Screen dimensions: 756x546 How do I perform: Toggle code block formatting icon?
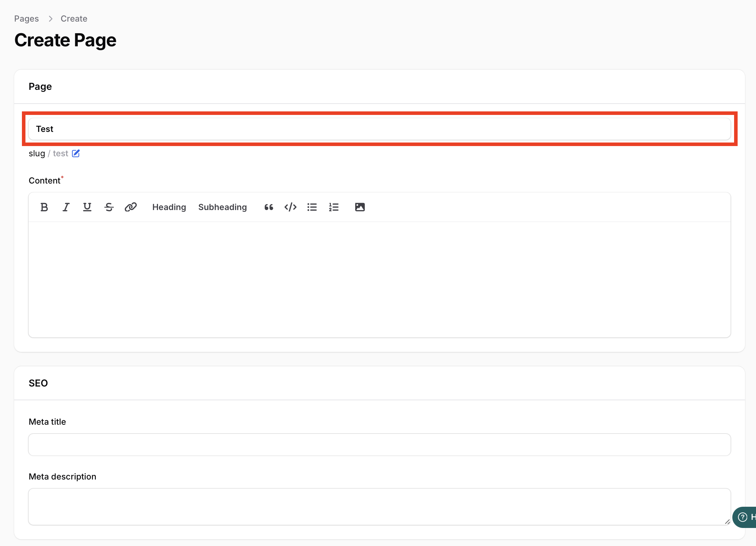click(x=291, y=207)
